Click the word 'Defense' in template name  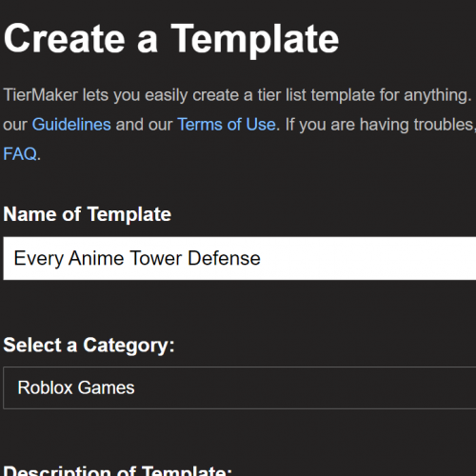pos(224,258)
